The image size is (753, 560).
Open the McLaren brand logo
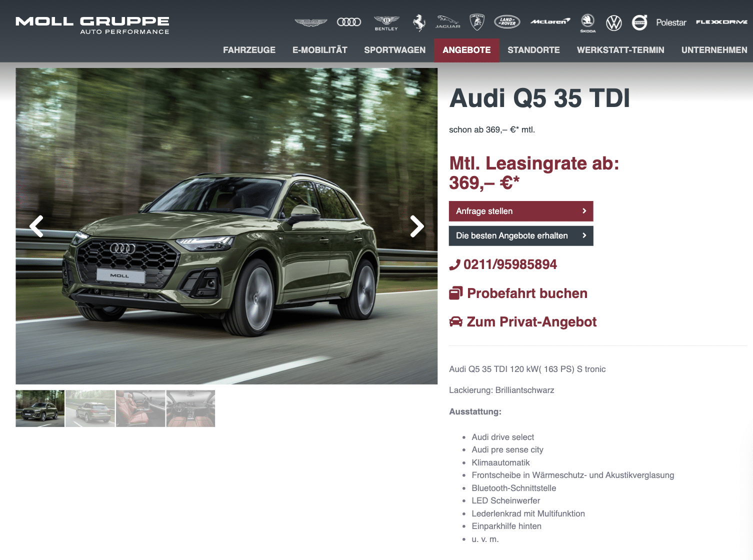[550, 21]
